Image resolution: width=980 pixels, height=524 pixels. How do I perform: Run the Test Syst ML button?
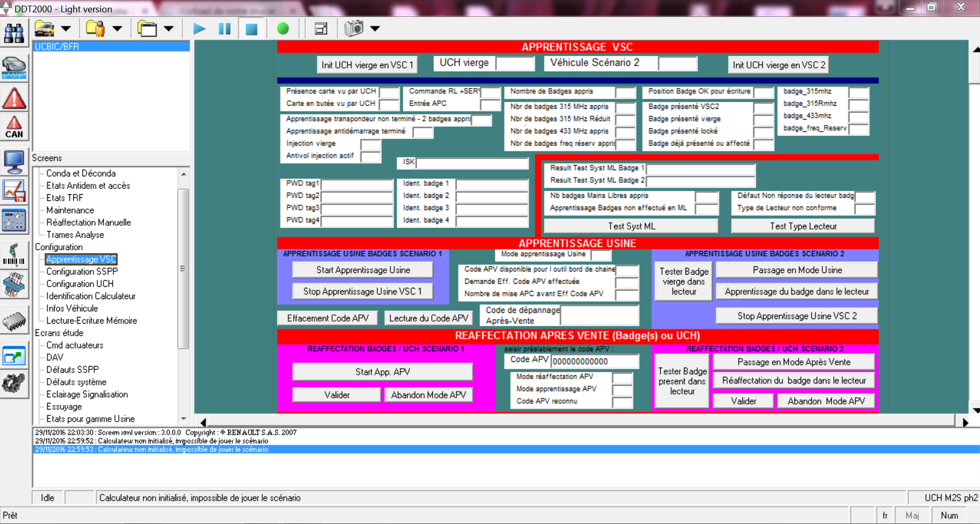(631, 226)
